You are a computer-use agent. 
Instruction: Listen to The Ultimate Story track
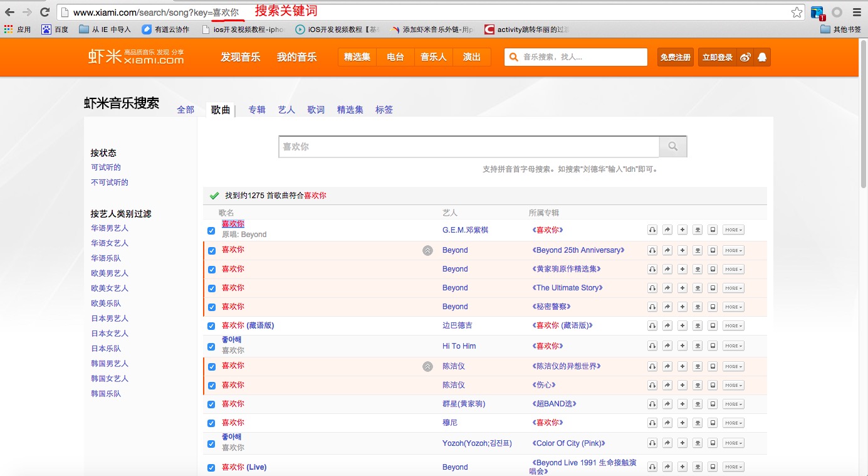coord(652,288)
